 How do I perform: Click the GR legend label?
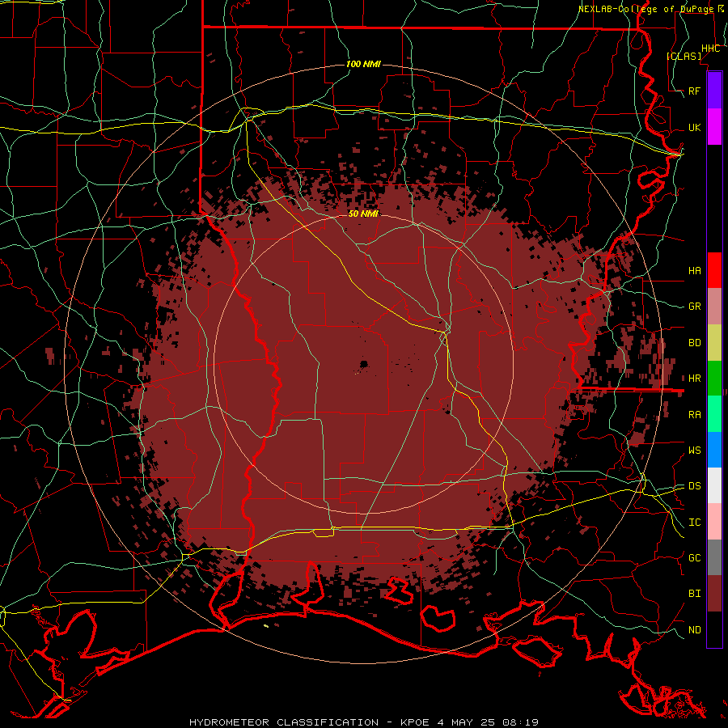695,307
